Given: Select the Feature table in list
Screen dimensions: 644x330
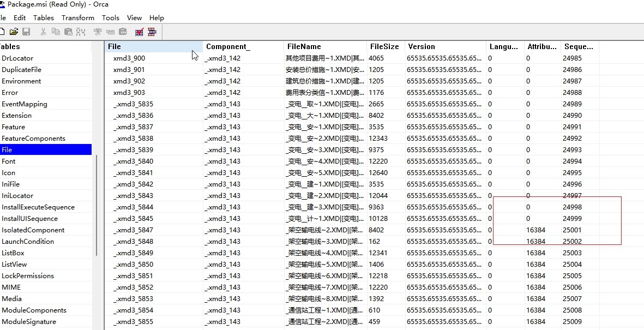Looking at the screenshot, I should pyautogui.click(x=13, y=127).
